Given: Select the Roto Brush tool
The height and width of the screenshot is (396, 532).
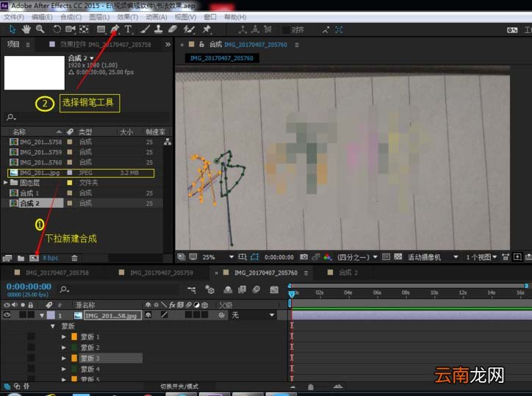Looking at the screenshot, I should (189, 29).
